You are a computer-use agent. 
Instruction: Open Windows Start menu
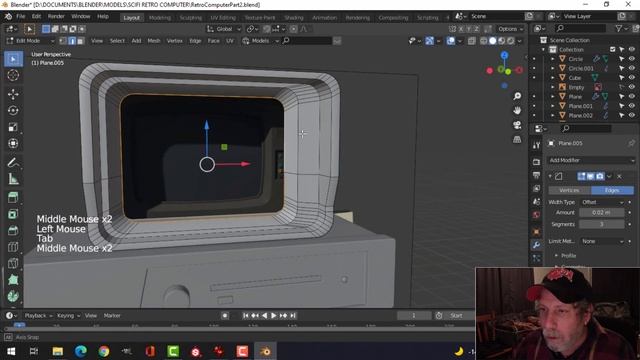(11, 351)
